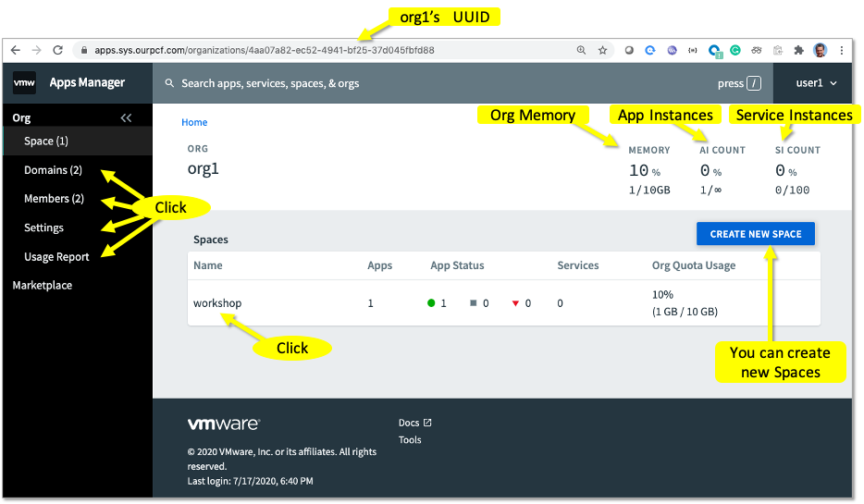Click the Chrome profile avatar
864x504 pixels.
click(x=820, y=50)
